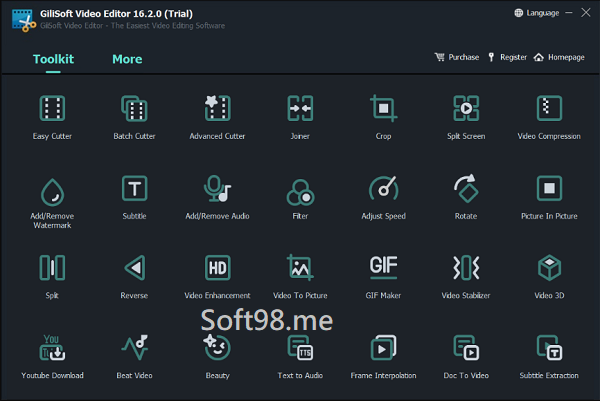Open Video Compression tool

tap(549, 117)
